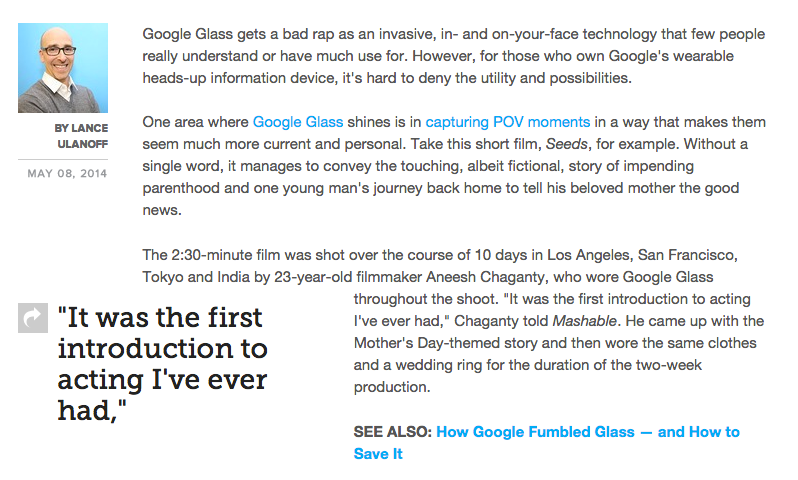Follow the 'capturing POV moments' link
The height and width of the screenshot is (480, 798).
tap(507, 122)
